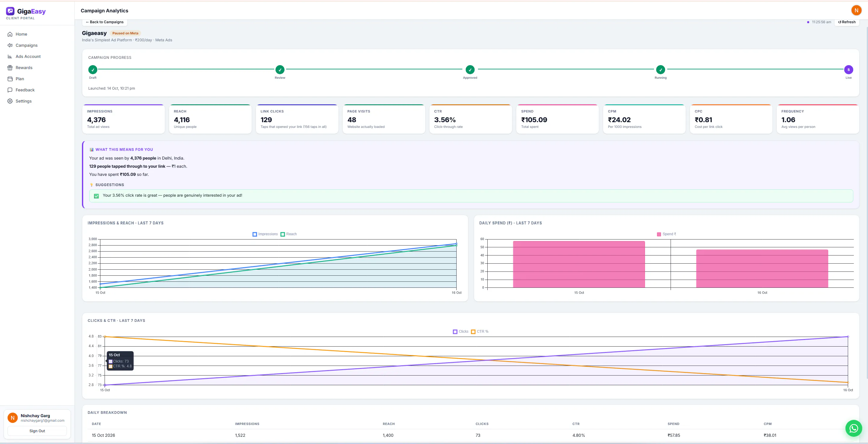Refresh the campaign analytics

847,22
